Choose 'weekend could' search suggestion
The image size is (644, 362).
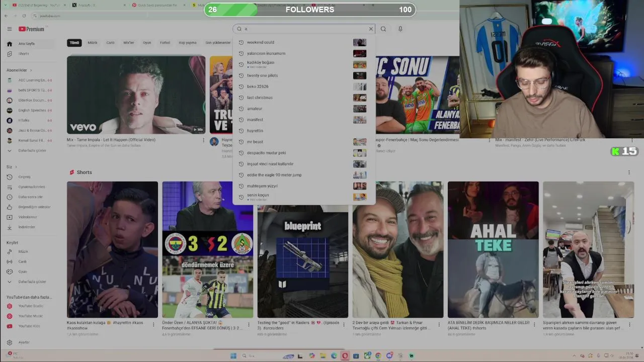[304, 42]
